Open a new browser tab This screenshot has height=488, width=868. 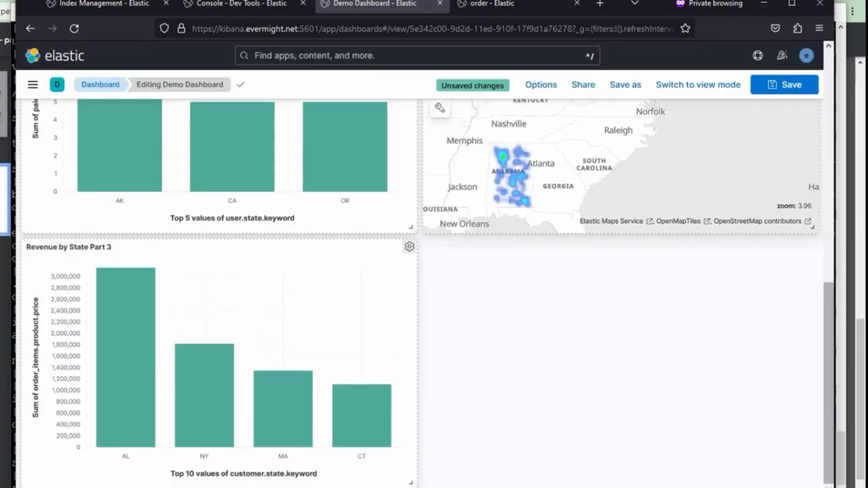point(600,4)
